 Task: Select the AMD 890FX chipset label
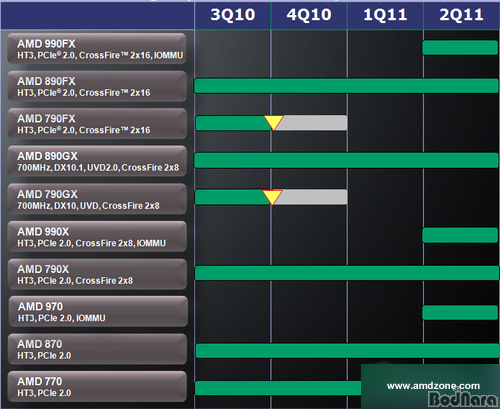[x=97, y=86]
